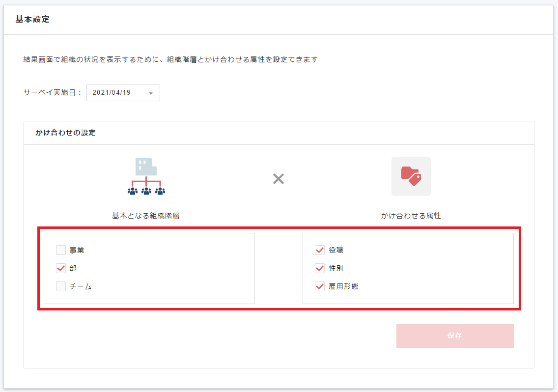This screenshot has height=392, width=558.
Task: Click the red tag folder icon
Action: [411, 176]
